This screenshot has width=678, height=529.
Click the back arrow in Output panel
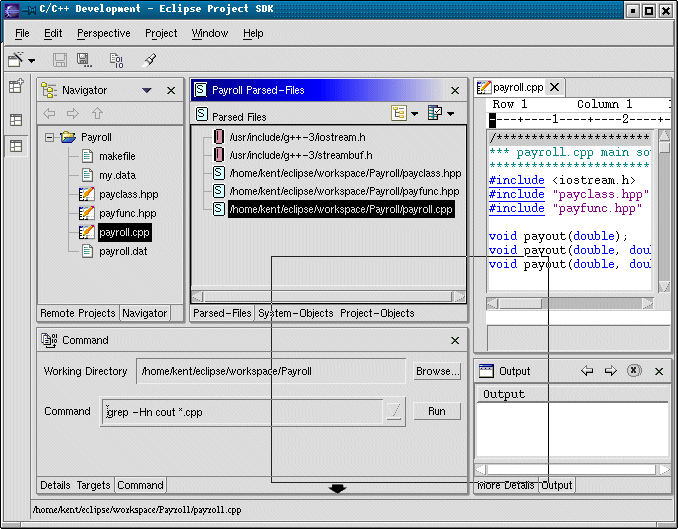click(x=588, y=371)
